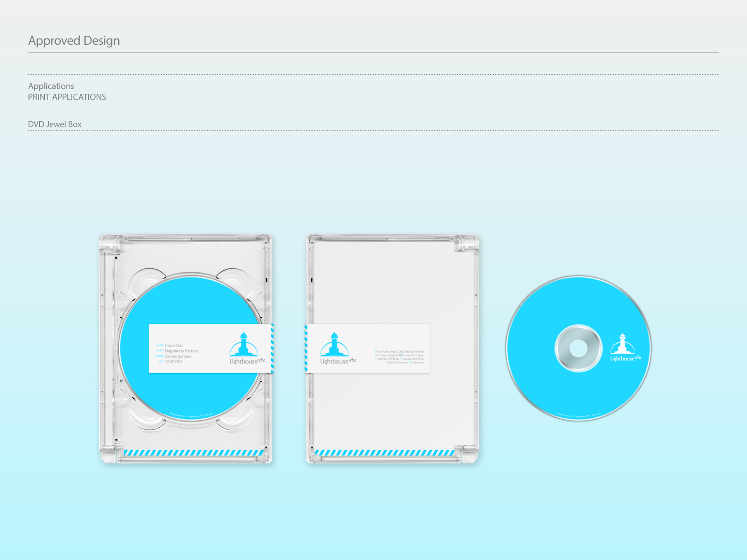Click the lighthouse logo on closed case label
This screenshot has width=747, height=560.
click(334, 345)
